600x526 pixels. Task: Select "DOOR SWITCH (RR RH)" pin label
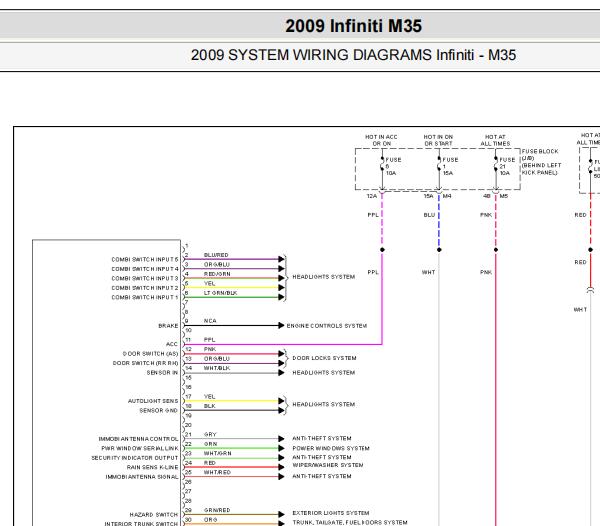click(145, 363)
